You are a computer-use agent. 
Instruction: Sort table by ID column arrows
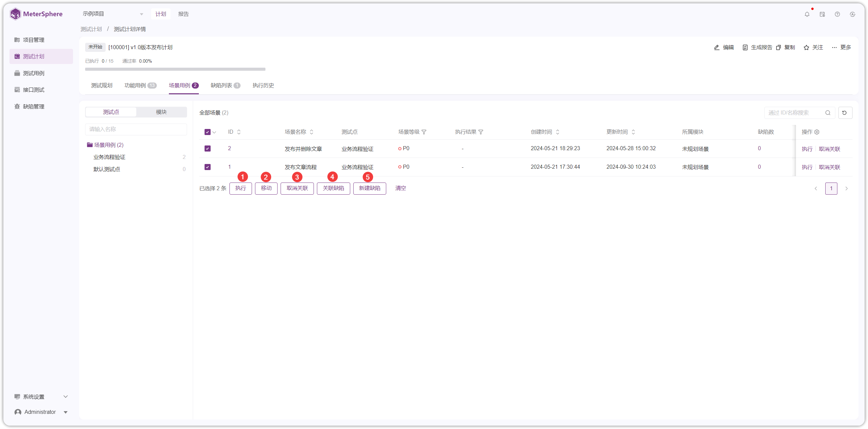pos(239,132)
